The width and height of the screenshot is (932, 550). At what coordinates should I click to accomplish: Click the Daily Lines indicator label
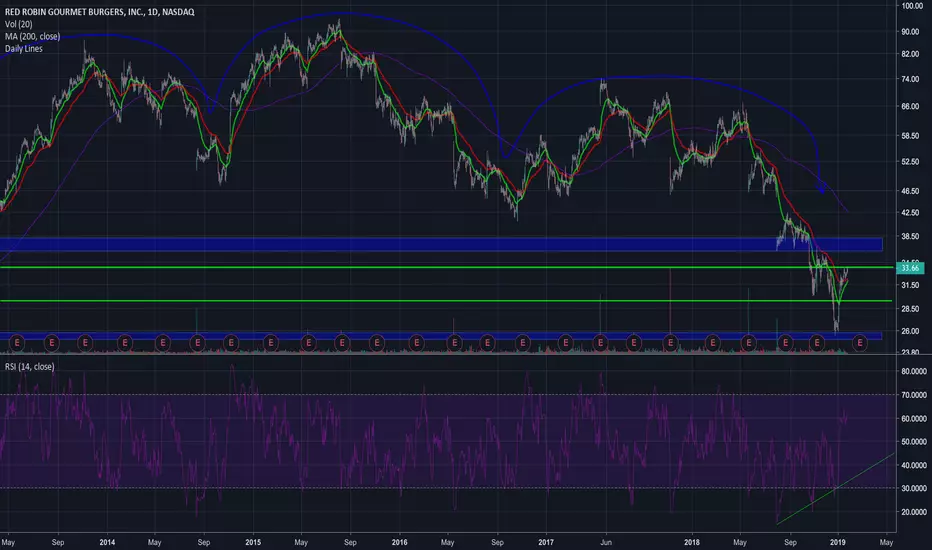pos(24,49)
